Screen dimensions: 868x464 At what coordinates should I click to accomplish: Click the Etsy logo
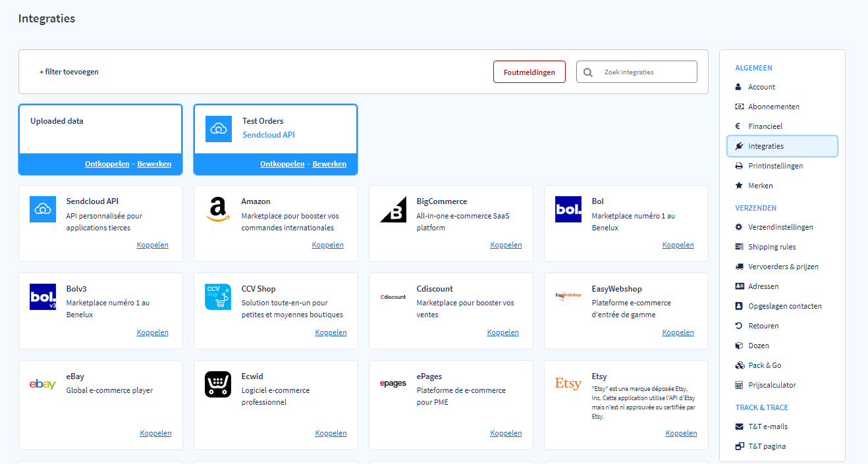(x=568, y=384)
